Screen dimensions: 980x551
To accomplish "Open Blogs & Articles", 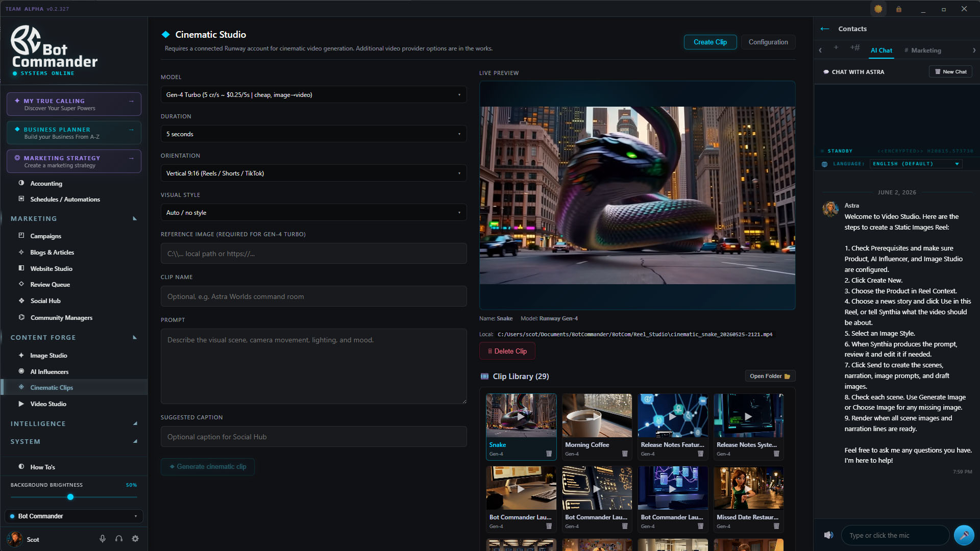I will (52, 252).
